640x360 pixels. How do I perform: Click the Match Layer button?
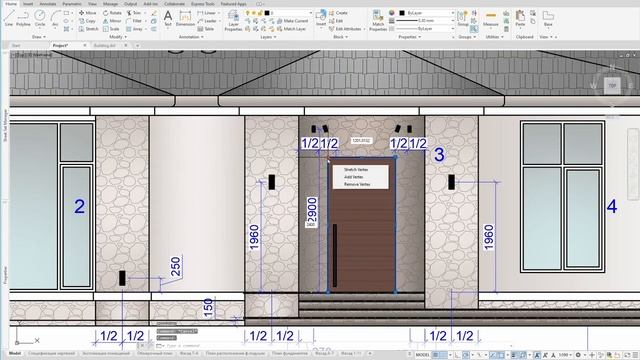[x=291, y=29]
